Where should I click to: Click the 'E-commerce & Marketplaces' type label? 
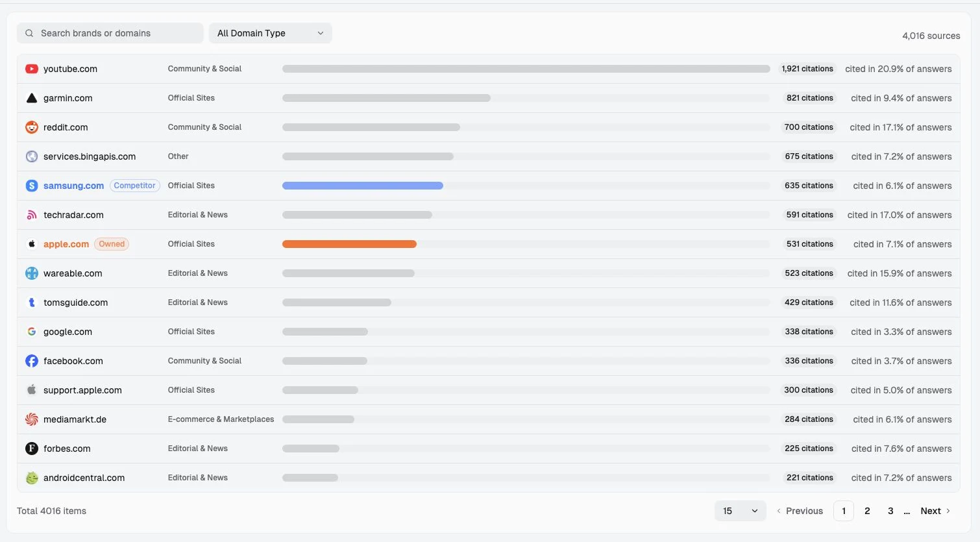click(x=221, y=419)
